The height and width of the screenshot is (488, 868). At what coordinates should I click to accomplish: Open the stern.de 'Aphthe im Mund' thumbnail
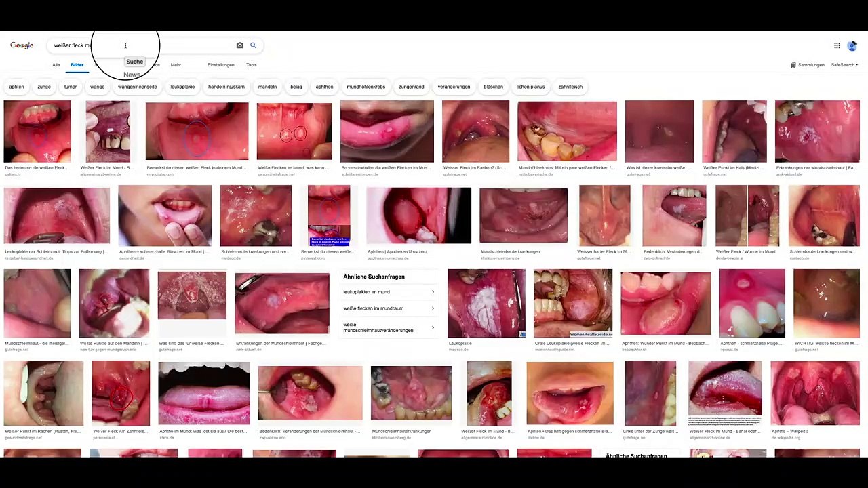pyautogui.click(x=204, y=394)
